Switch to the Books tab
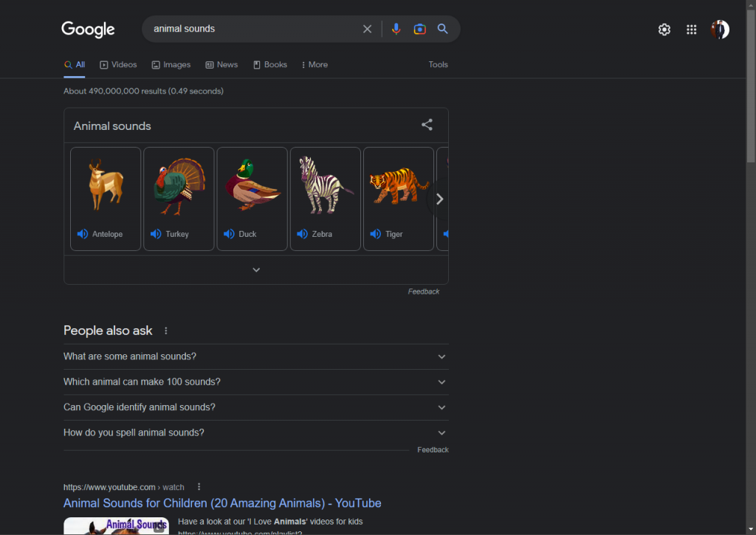The width and height of the screenshot is (756, 535). [270, 65]
